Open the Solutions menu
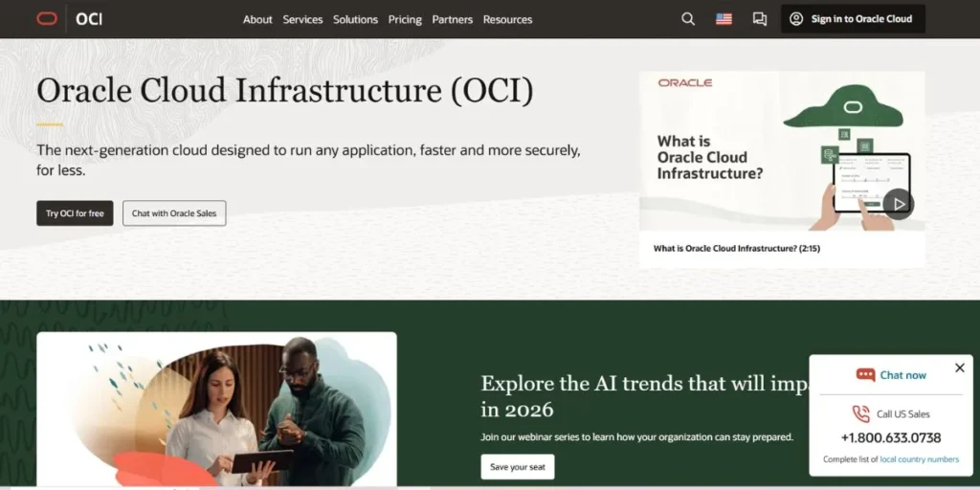This screenshot has height=490, width=980. (355, 19)
